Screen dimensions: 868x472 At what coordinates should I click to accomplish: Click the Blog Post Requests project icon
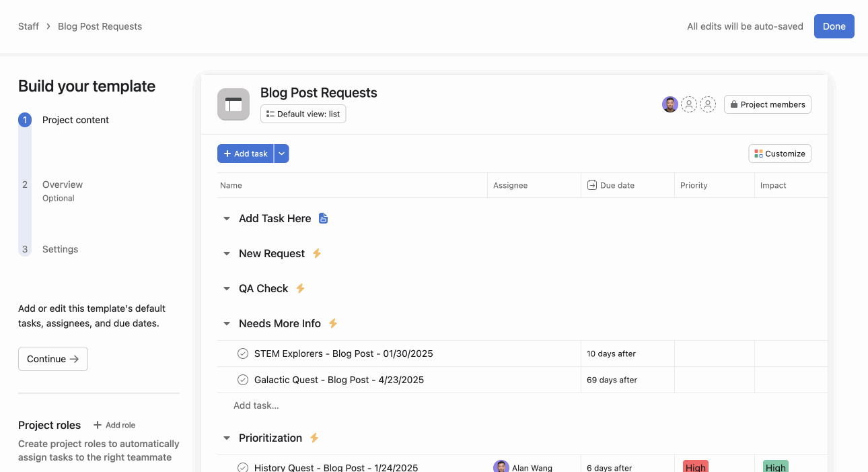[233, 104]
